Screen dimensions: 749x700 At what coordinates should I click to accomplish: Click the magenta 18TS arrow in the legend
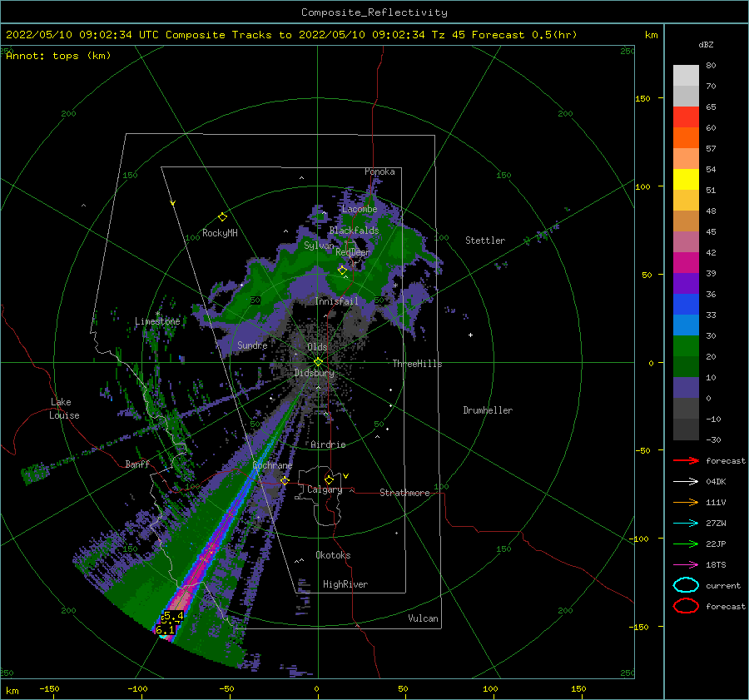click(x=686, y=565)
